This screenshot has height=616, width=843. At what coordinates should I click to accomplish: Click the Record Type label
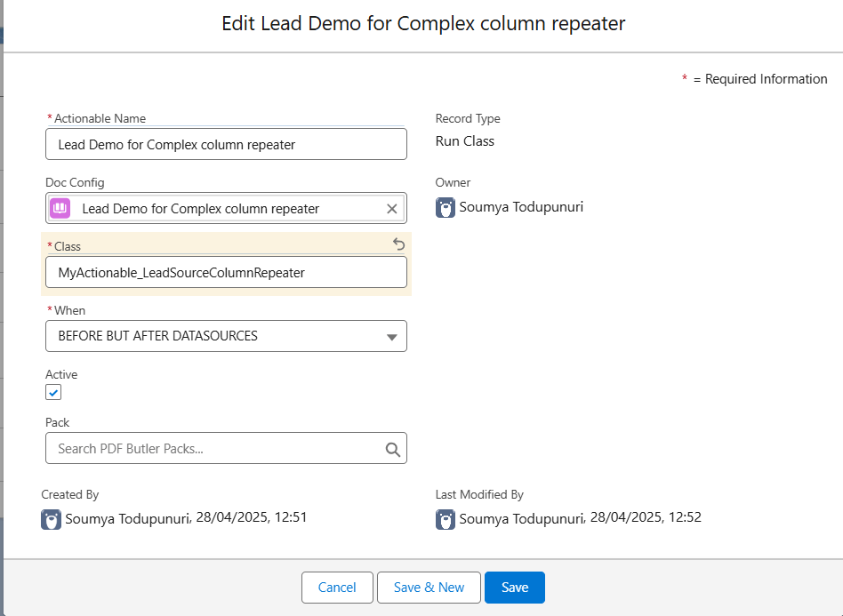coord(468,118)
